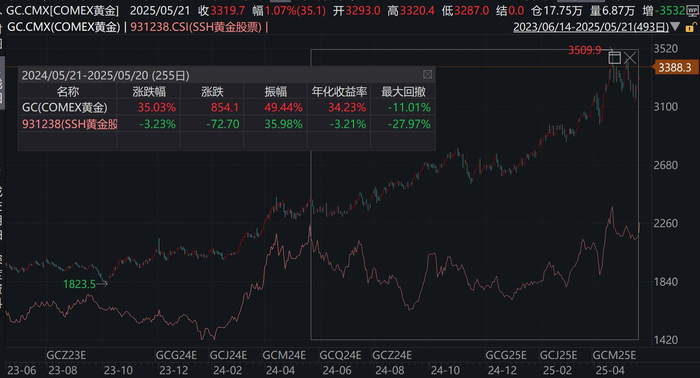Image resolution: width=700 pixels, height=378 pixels.
Task: Click the 35.98% amplitude cell
Action: 283,124
